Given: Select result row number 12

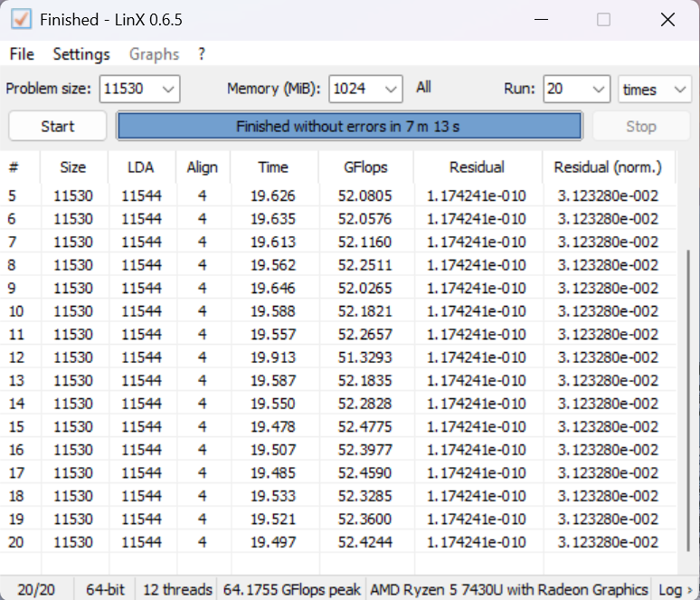Looking at the screenshot, I should point(271,357).
